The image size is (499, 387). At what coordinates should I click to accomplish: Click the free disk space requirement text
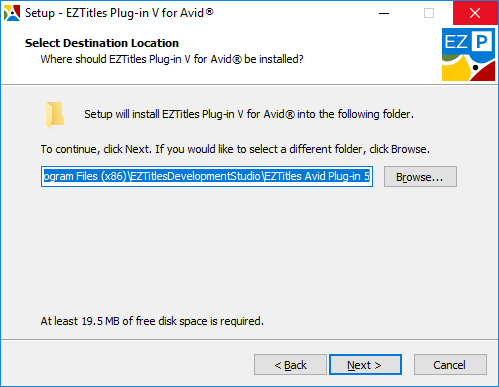[152, 321]
